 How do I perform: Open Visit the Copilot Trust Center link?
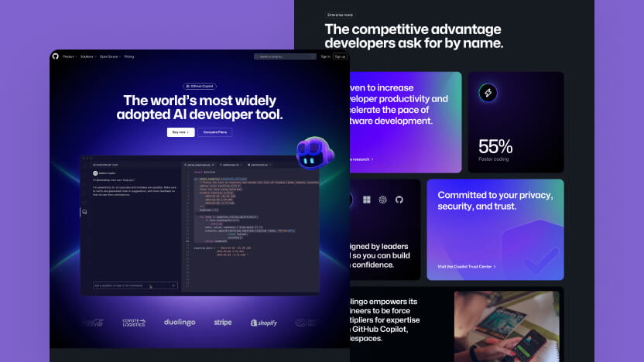[x=467, y=266]
